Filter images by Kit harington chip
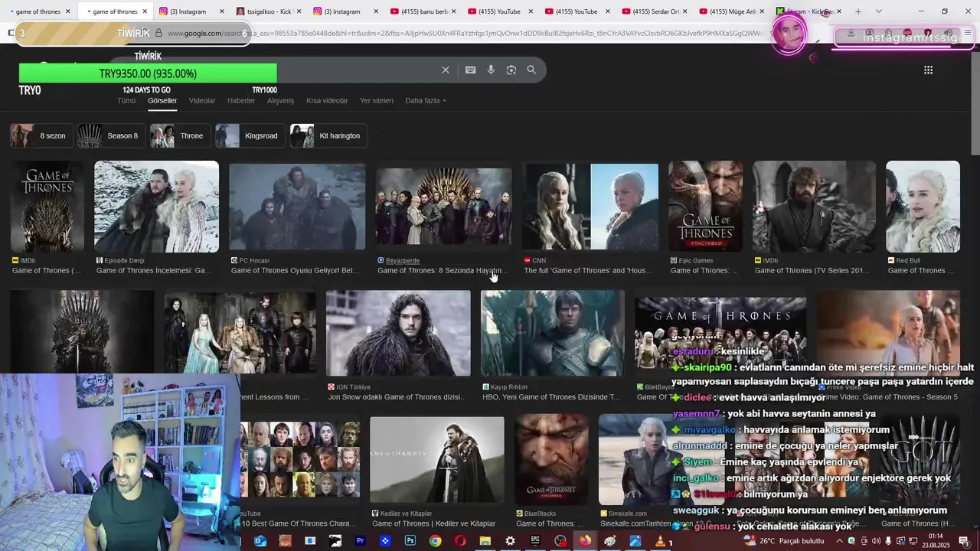 coord(328,135)
